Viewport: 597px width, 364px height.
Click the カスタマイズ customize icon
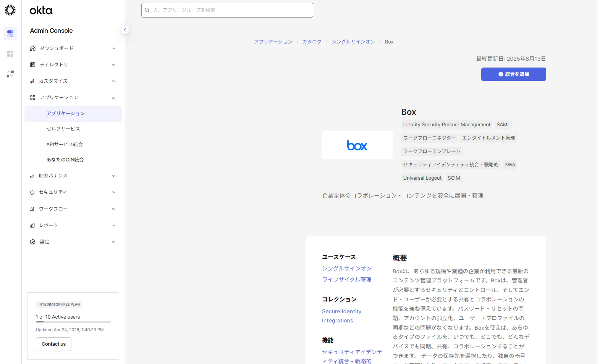point(32,81)
